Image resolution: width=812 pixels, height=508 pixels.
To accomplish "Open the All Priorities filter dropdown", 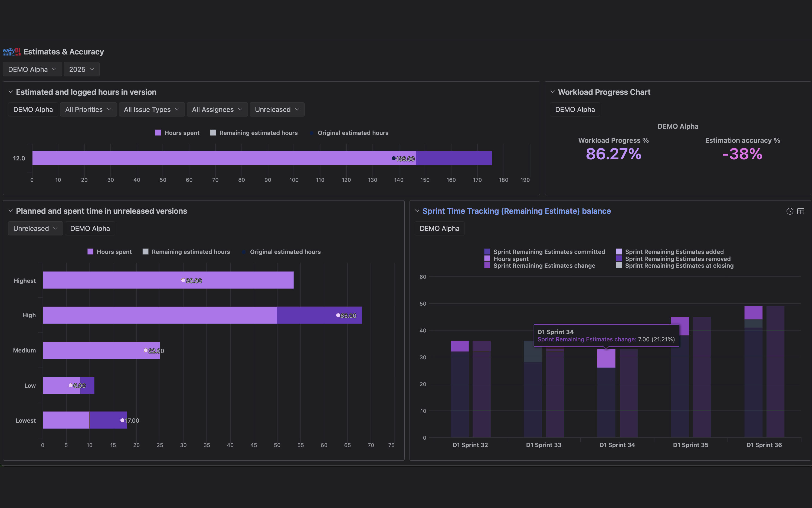I will click(88, 109).
